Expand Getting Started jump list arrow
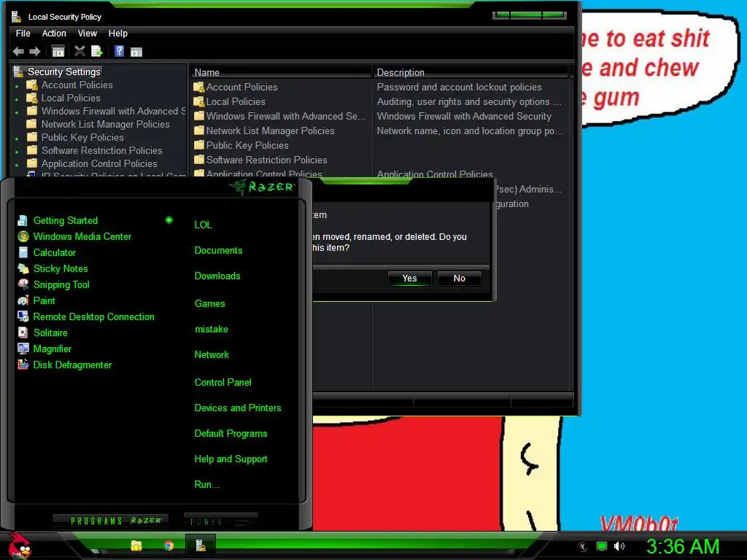The width and height of the screenshot is (747, 560). (x=169, y=220)
